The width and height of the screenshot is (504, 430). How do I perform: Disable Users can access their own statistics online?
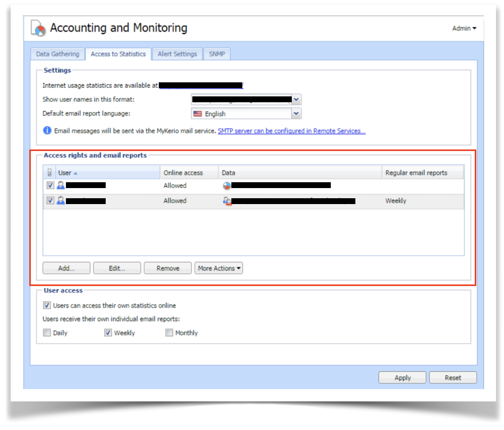[x=47, y=305]
